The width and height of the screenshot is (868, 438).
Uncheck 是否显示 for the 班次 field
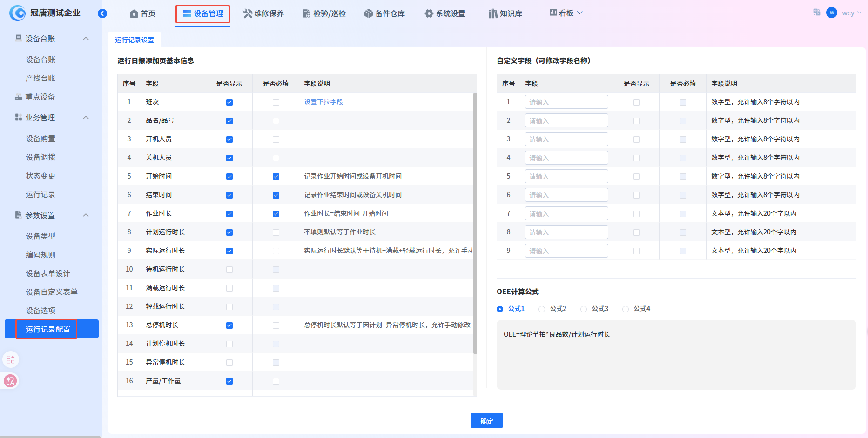229,102
